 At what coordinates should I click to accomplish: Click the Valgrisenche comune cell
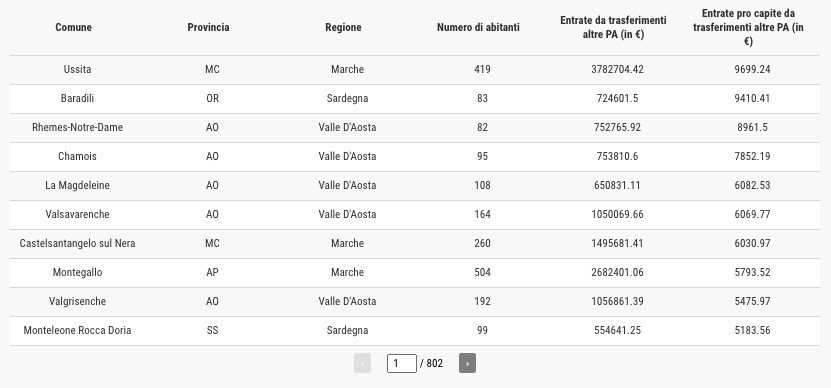tap(77, 301)
